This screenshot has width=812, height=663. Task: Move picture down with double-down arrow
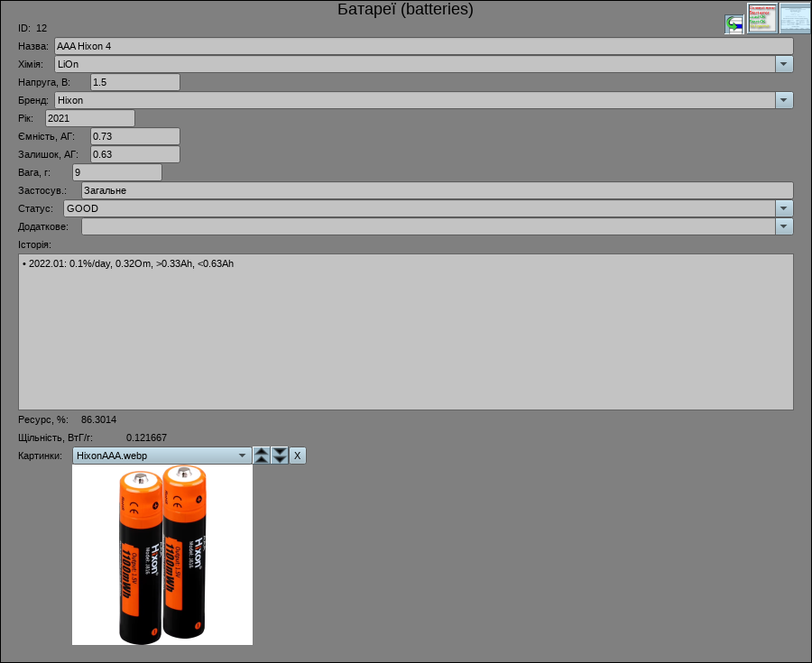280,456
